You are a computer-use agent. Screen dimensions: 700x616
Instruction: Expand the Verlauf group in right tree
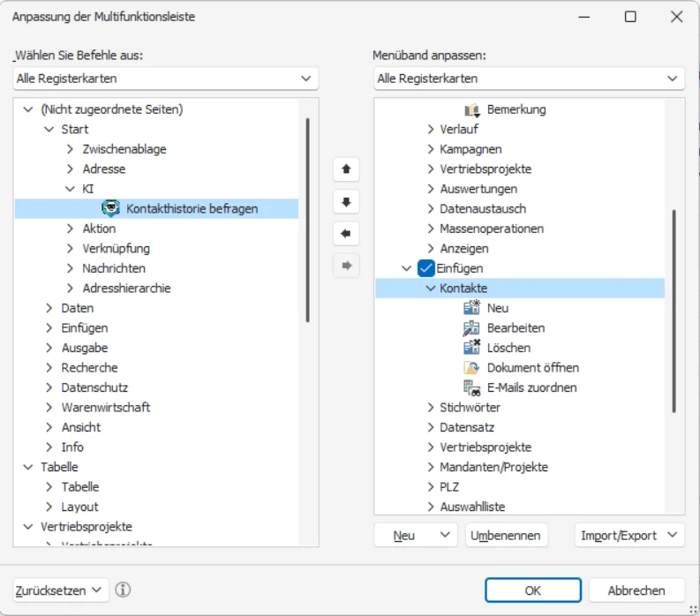[x=431, y=130]
